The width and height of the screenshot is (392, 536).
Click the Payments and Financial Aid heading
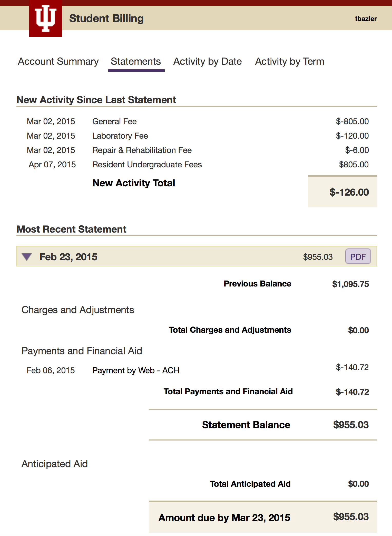click(82, 351)
